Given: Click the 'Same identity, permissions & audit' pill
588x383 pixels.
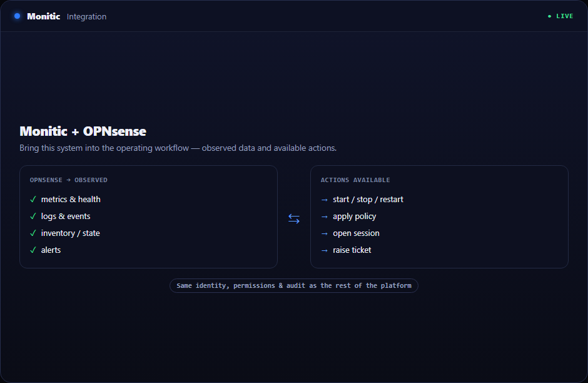Looking at the screenshot, I should 294,285.
